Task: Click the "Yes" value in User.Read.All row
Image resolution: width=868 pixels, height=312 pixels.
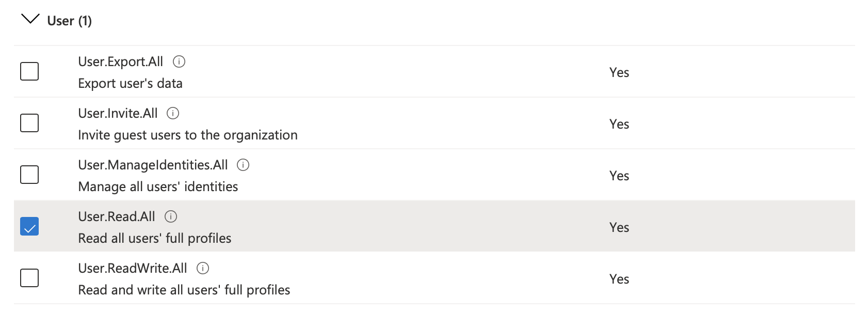Action: coord(619,227)
